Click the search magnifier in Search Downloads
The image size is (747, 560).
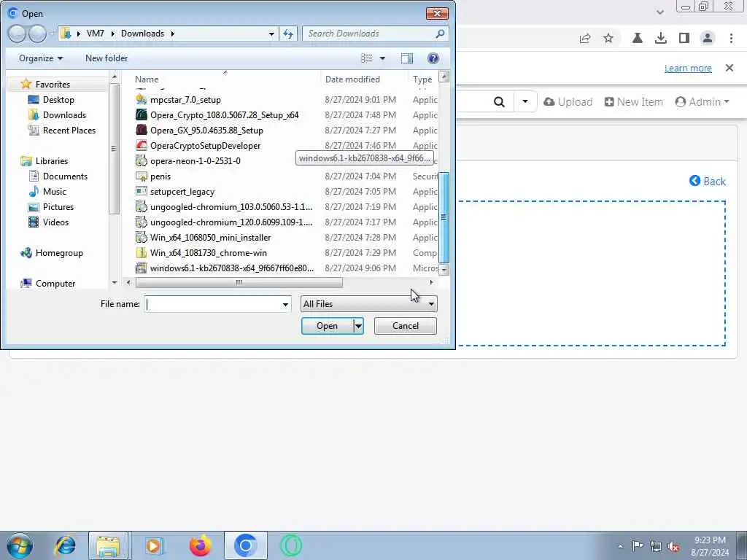[x=440, y=34]
